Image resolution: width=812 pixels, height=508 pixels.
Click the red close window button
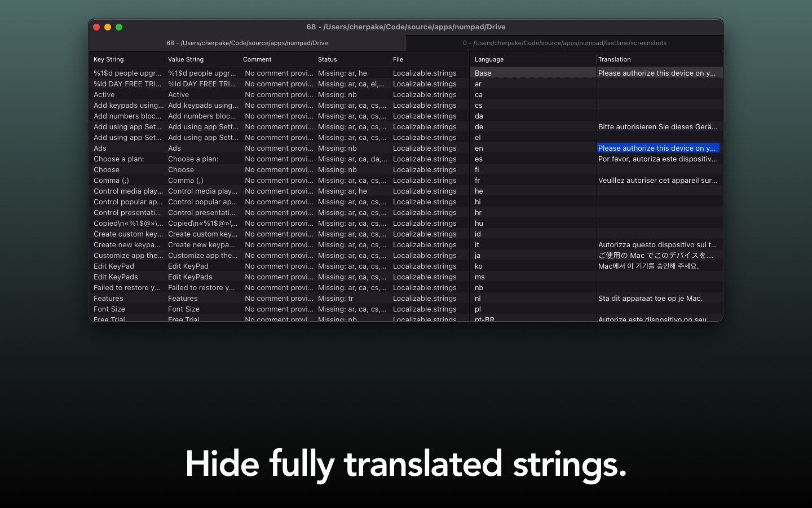(96, 27)
